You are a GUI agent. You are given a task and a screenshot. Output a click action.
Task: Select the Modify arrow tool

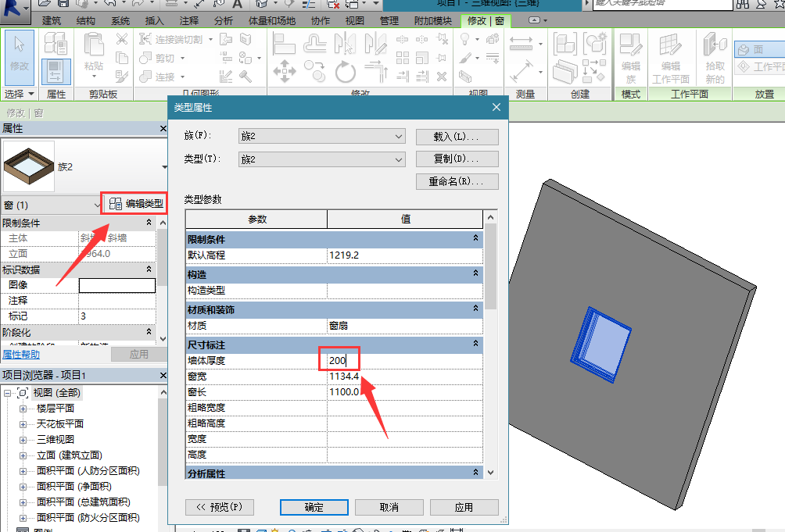[20, 57]
